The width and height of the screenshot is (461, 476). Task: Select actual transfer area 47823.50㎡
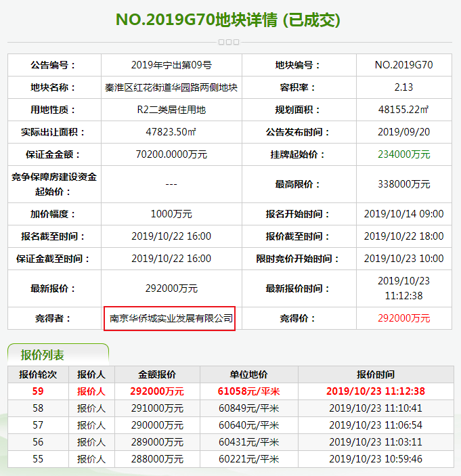(171, 132)
